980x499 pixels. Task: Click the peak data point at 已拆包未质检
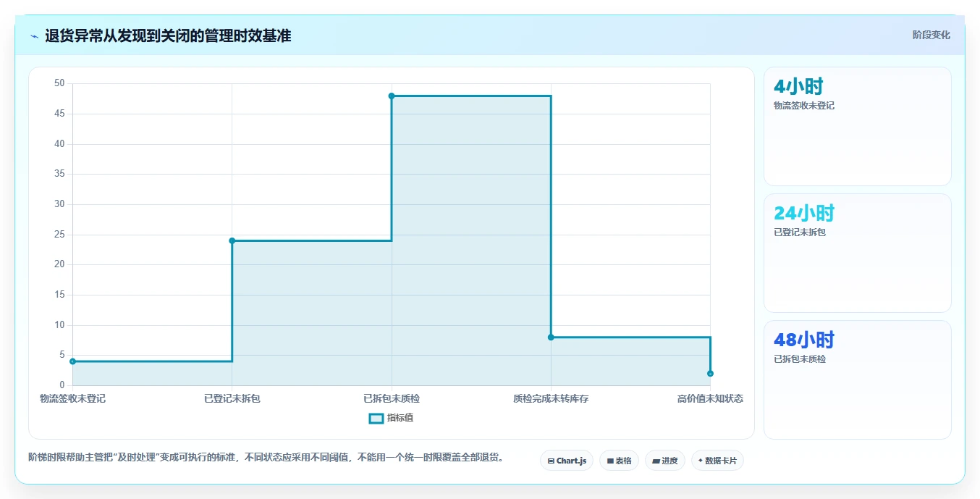392,96
